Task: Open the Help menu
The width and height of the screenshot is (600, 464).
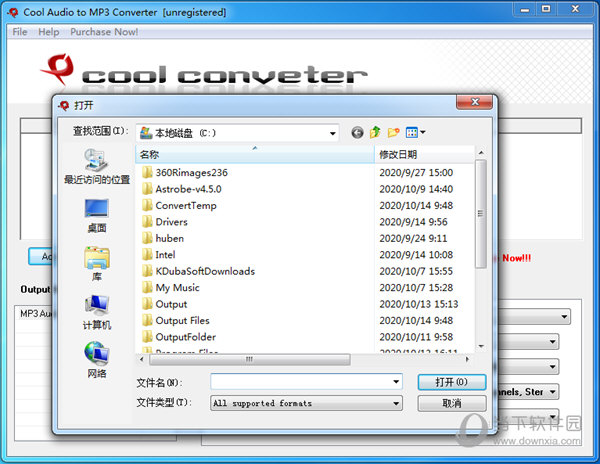Action: pyautogui.click(x=49, y=32)
